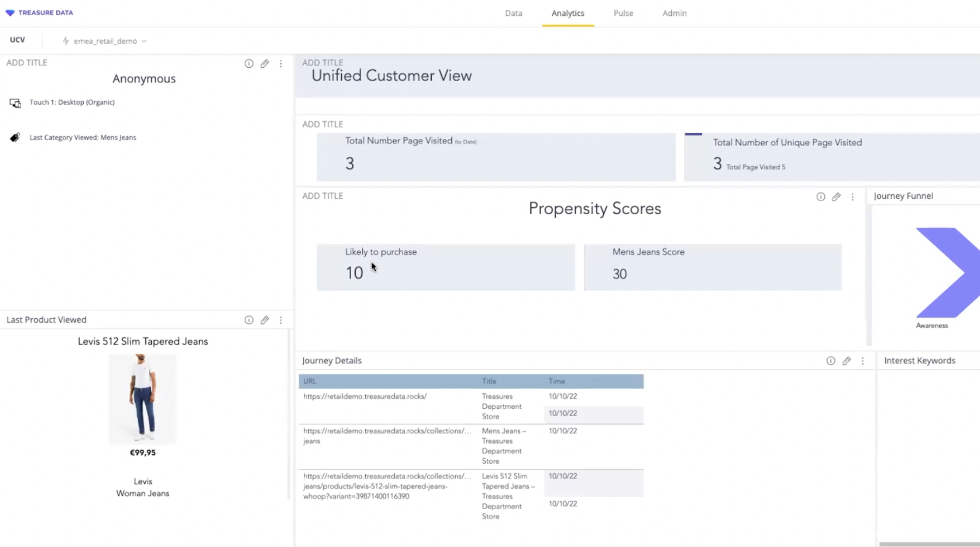Click the horizontal scrollbar under Interest Keywords
Viewport: 980px width, 547px height.
[x=929, y=544]
